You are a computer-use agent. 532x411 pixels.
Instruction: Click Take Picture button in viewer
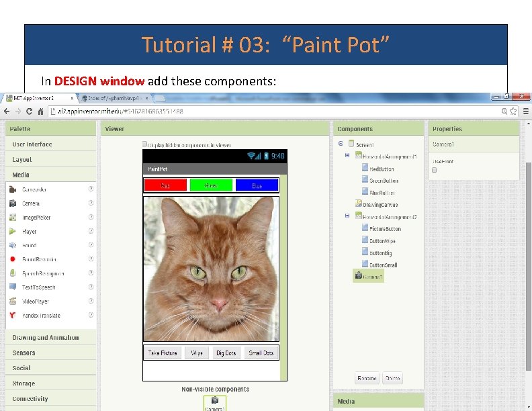click(163, 353)
